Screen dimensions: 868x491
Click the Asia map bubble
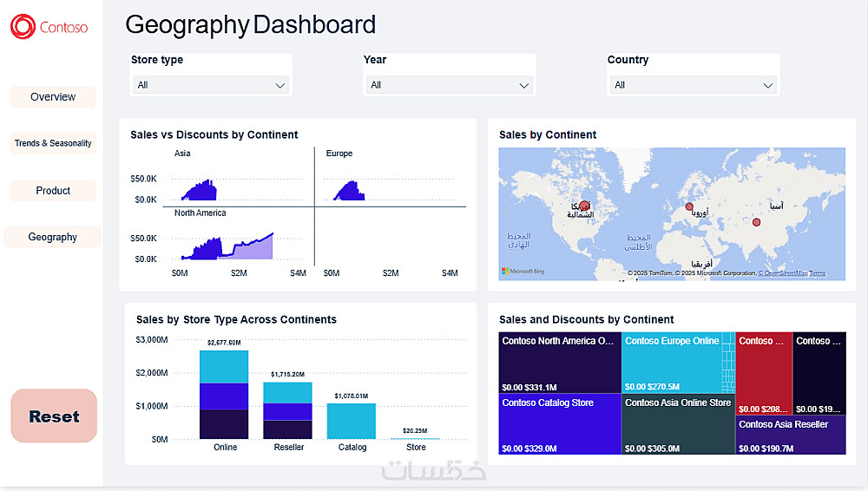(x=756, y=222)
